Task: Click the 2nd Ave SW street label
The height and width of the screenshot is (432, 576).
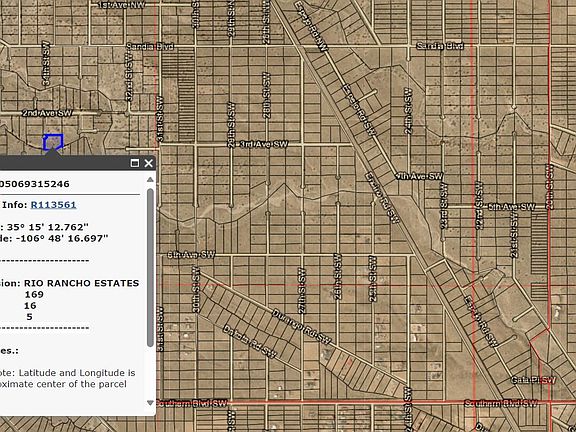Action: 47,113
